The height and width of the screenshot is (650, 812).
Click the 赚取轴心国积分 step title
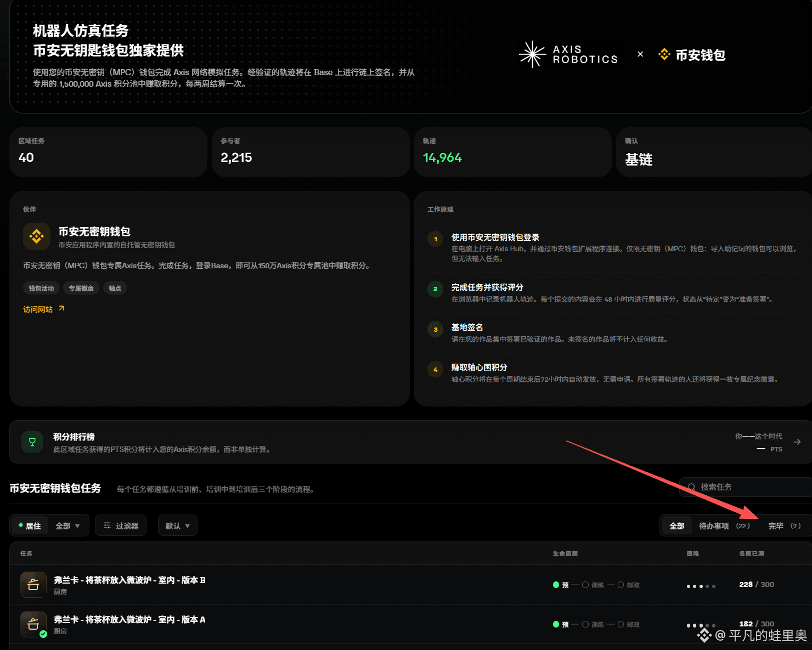pyautogui.click(x=479, y=367)
